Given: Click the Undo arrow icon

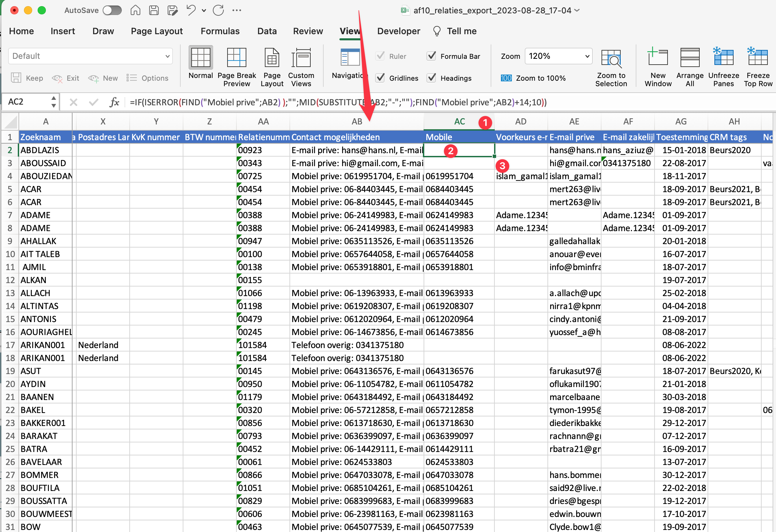Looking at the screenshot, I should [x=191, y=10].
